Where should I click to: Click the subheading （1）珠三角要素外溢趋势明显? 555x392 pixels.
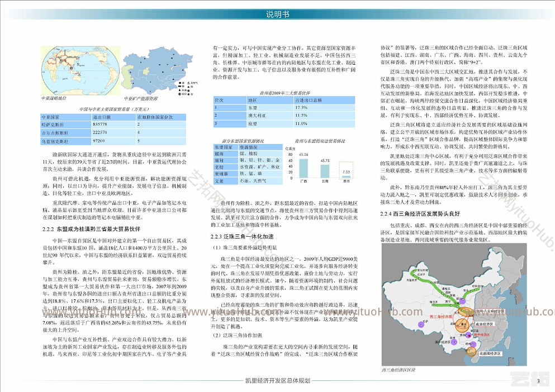(245, 248)
